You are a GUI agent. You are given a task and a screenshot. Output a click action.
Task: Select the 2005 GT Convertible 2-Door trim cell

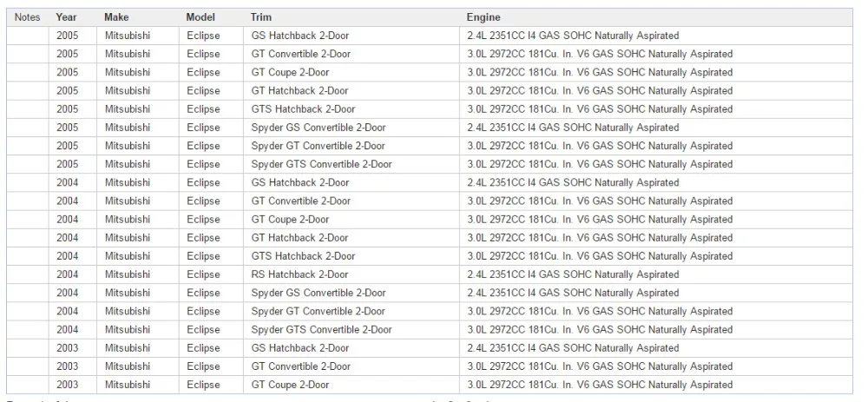351,54
